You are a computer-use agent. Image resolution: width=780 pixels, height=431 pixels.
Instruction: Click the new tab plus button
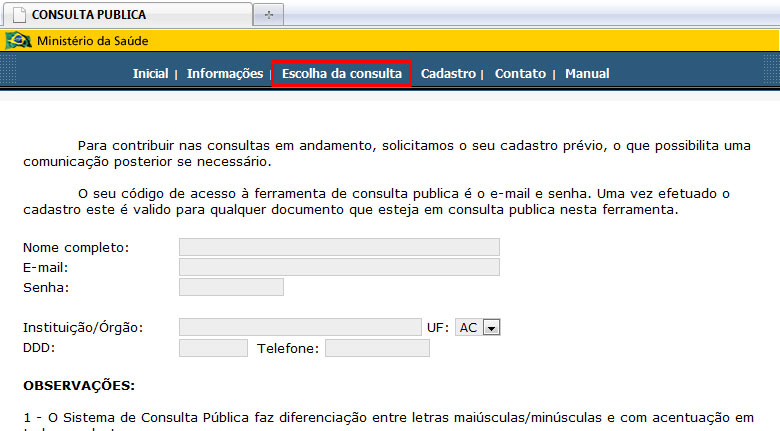268,15
